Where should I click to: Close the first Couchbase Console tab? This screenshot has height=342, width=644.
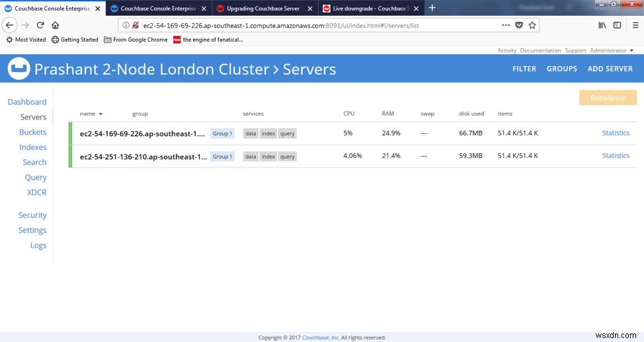[98, 8]
